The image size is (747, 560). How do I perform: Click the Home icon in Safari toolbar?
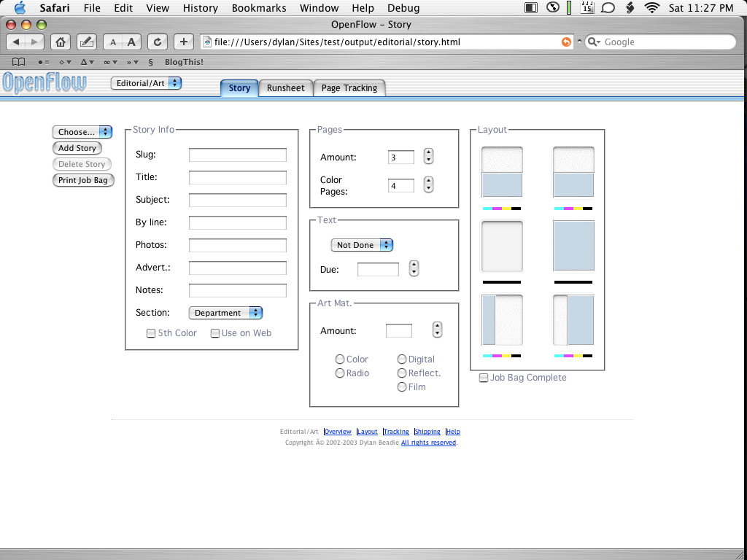coord(61,42)
